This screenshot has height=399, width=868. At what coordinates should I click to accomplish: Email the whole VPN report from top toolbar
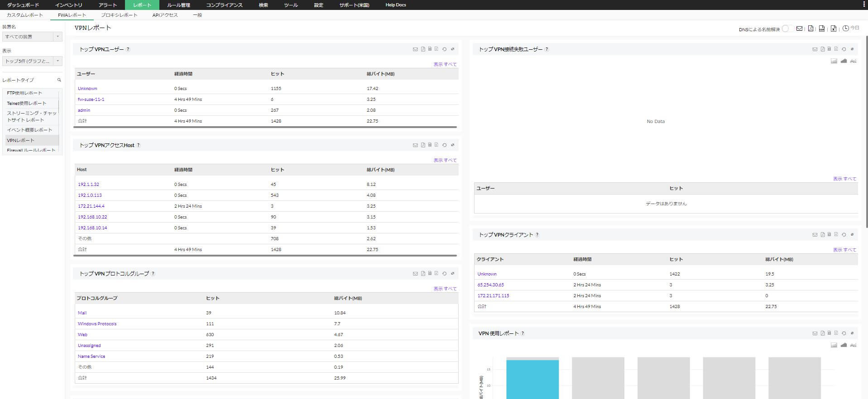click(799, 28)
